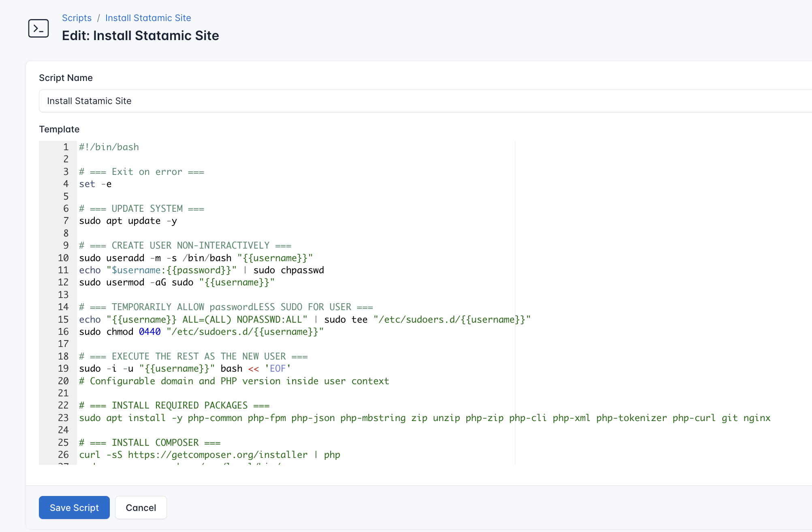The image size is (812, 532).
Task: Open the Scripts breadcrumb link
Action: 77,18
